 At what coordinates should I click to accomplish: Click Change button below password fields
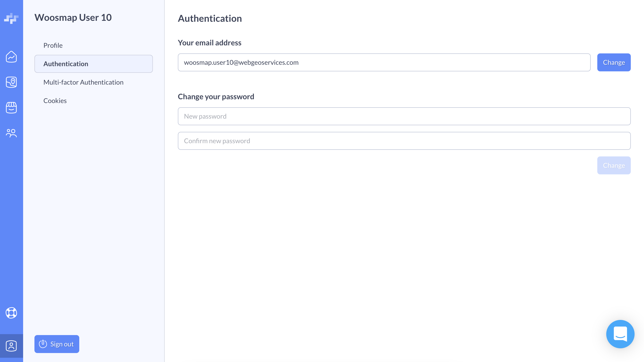[x=614, y=165]
